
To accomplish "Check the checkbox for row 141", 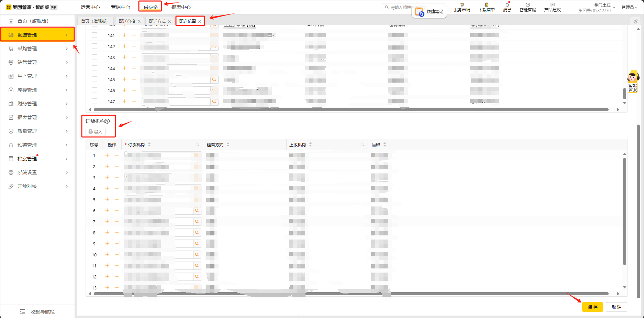I will tap(95, 35).
